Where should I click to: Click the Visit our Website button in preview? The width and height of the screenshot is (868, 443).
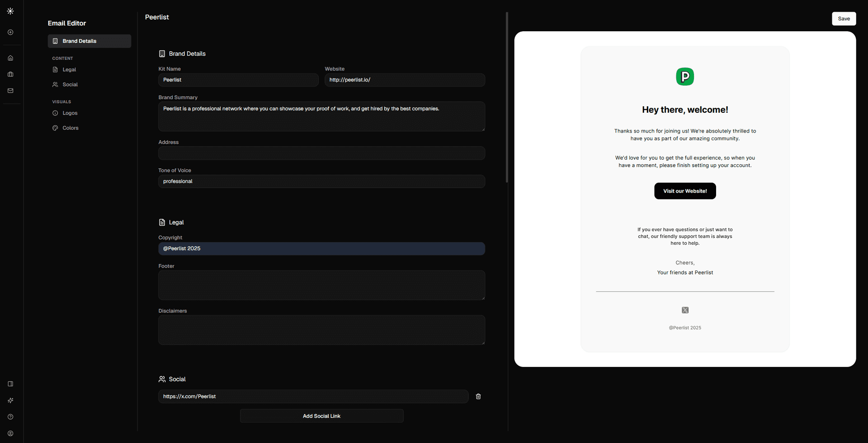[684, 191]
